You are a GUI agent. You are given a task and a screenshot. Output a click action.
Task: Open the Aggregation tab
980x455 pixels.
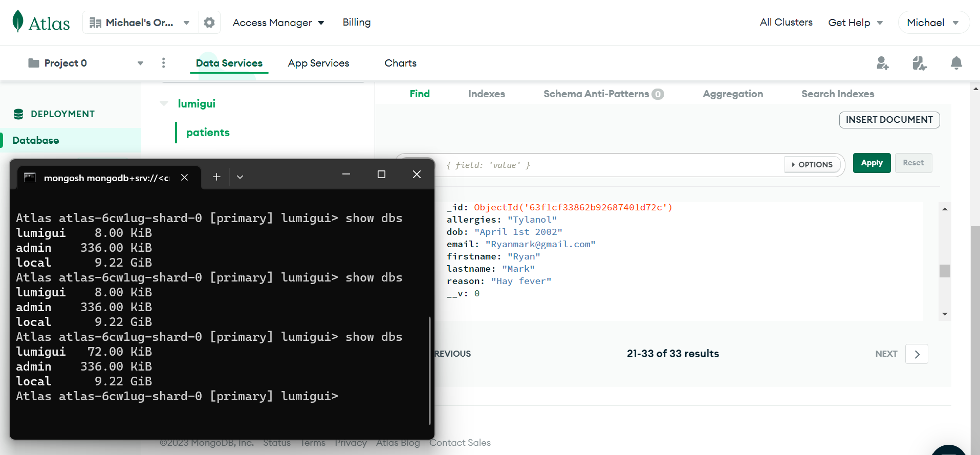(733, 94)
